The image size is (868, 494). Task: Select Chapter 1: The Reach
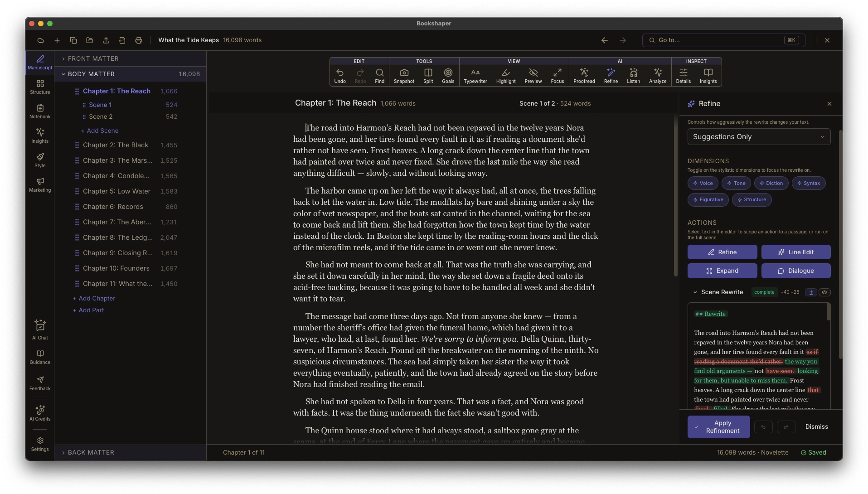pyautogui.click(x=116, y=91)
